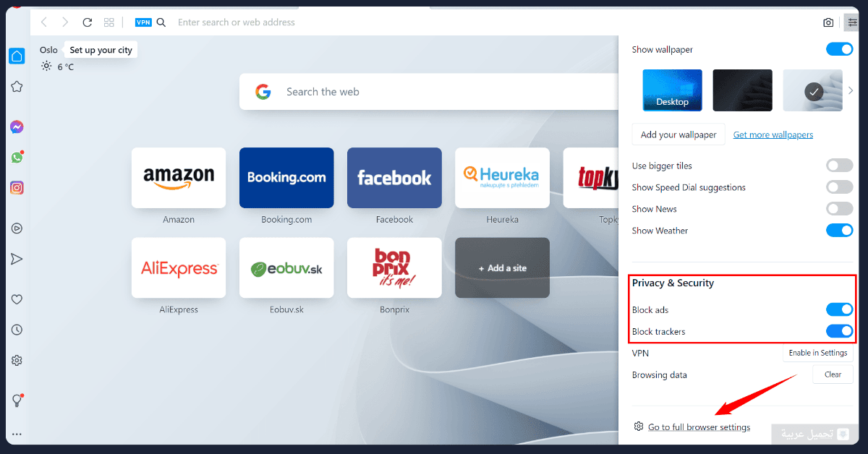Click Set up your city button

pyautogui.click(x=101, y=51)
